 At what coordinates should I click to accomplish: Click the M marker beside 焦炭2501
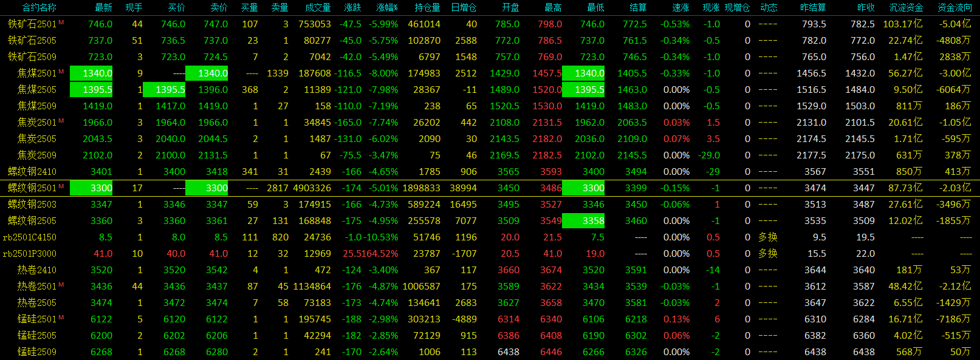point(61,120)
